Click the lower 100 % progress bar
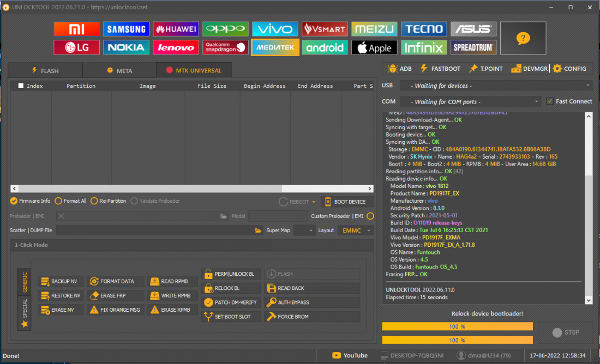This screenshot has height=364, width=600. (x=457, y=340)
